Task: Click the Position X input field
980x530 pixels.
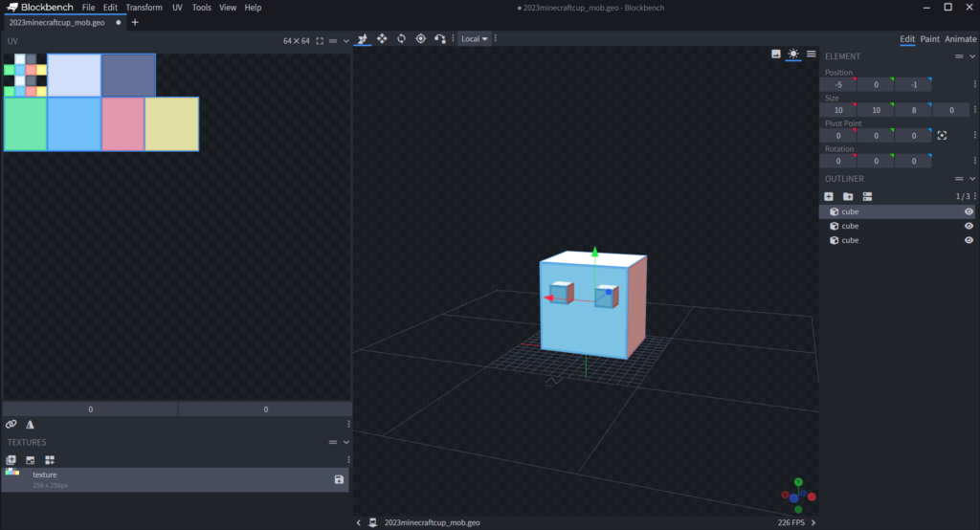Action: pos(838,85)
